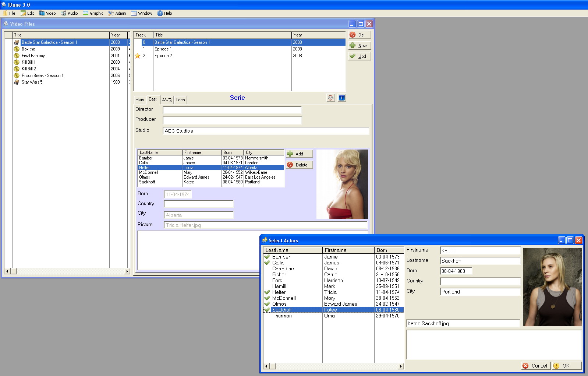The image size is (588, 376).
Task: Click the Producer input field
Action: pos(232,120)
